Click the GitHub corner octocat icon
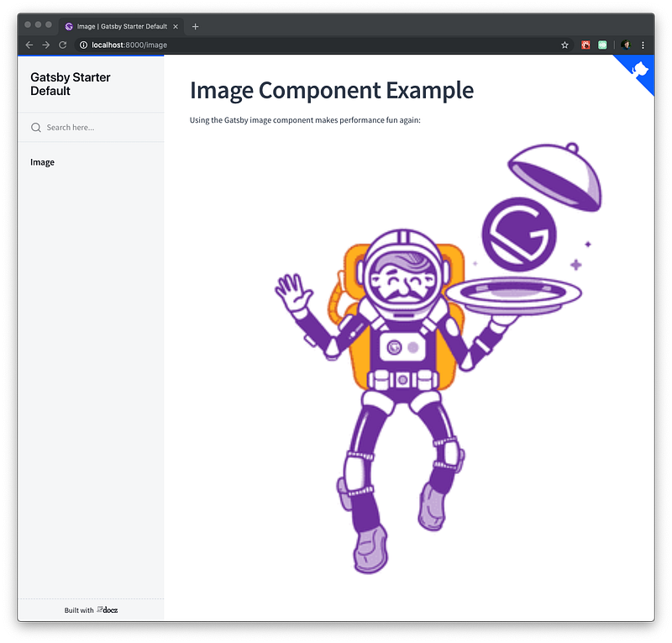This screenshot has width=672, height=643. (639, 70)
